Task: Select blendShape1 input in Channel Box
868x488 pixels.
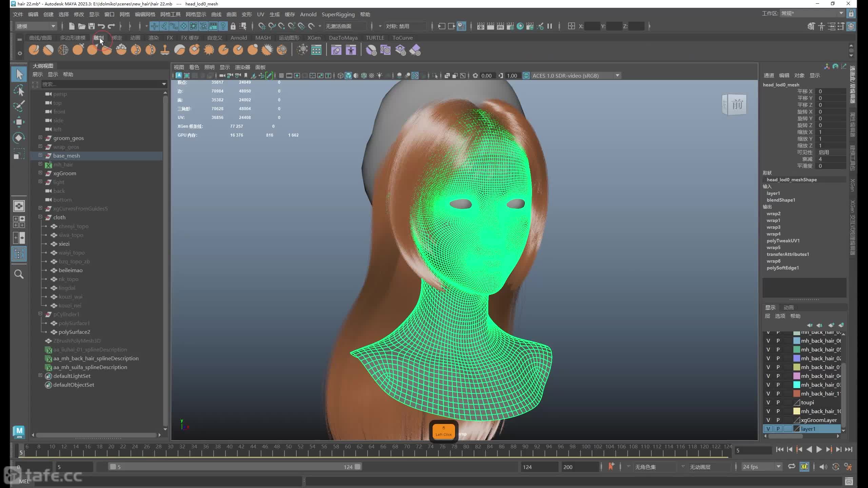Action: [x=781, y=200]
